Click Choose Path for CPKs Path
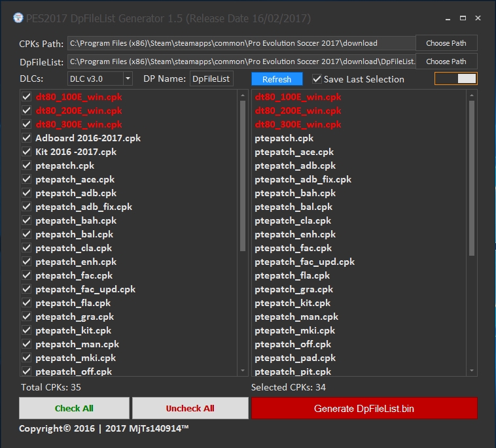Screen dimensions: 496x448 coord(446,43)
